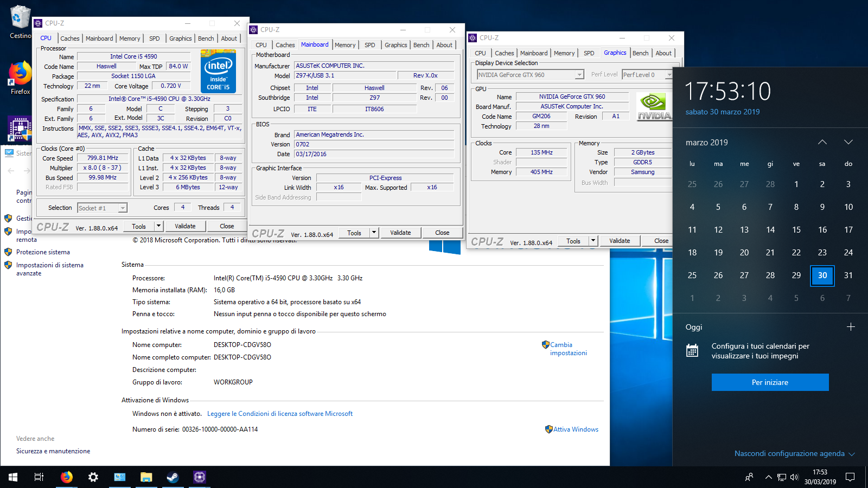Click the Cambia impostazioni link
Screen dimensions: 868x488
[569, 349]
